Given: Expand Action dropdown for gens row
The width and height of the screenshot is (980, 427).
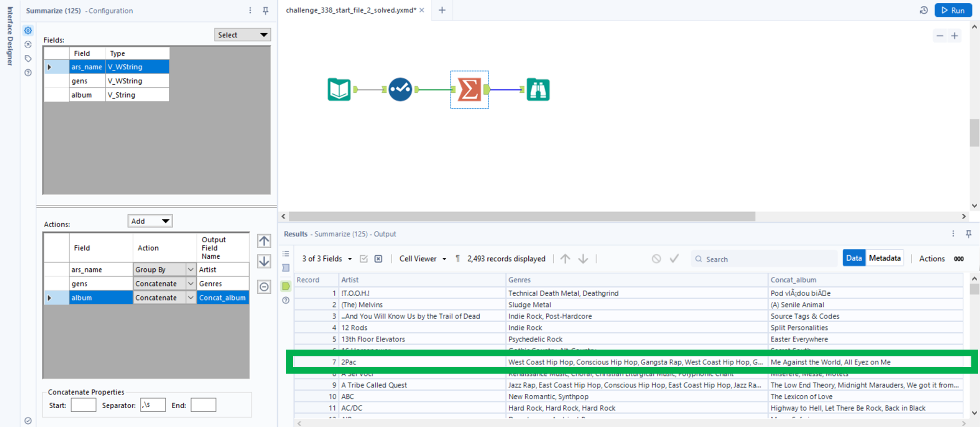Looking at the screenshot, I should tap(191, 284).
